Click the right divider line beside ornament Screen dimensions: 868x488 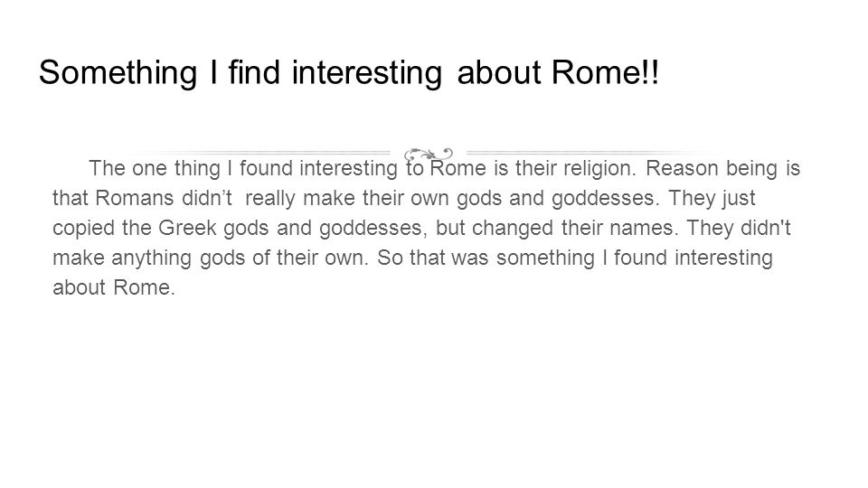tap(590, 152)
